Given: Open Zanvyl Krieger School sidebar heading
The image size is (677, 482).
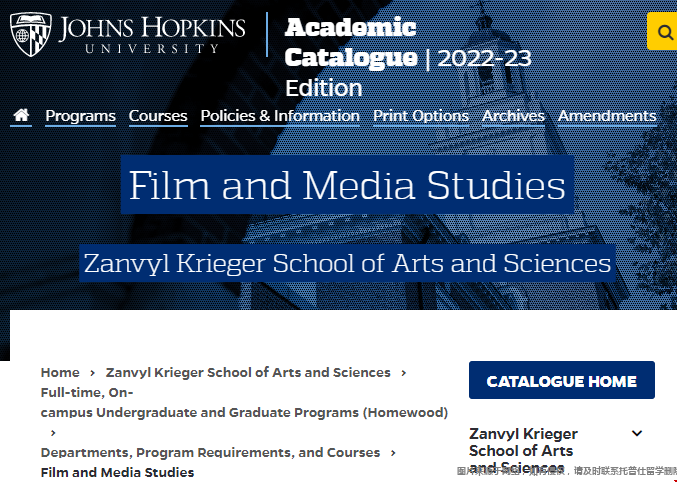Looking at the screenshot, I should 523,450.
